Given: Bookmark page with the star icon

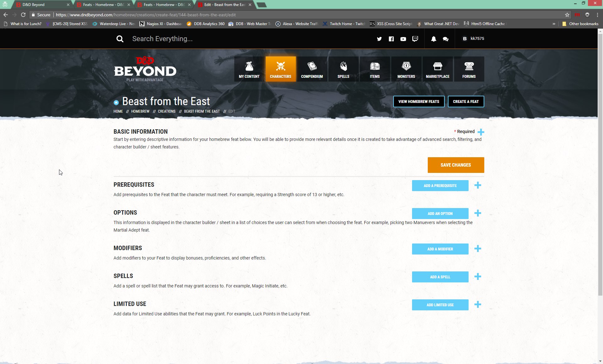Looking at the screenshot, I should coord(567,15).
